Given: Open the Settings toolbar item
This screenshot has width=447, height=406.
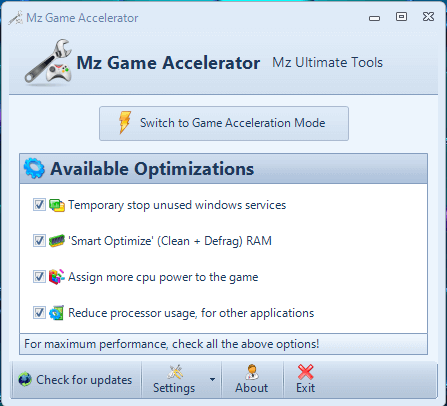Looking at the screenshot, I should (x=174, y=380).
